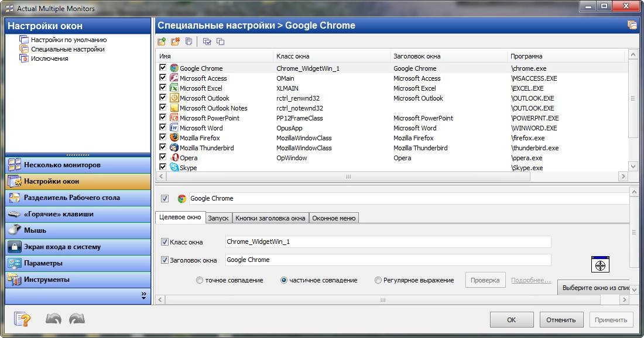
Task: Click the copy rule toolbar icon
Action: click(x=189, y=42)
